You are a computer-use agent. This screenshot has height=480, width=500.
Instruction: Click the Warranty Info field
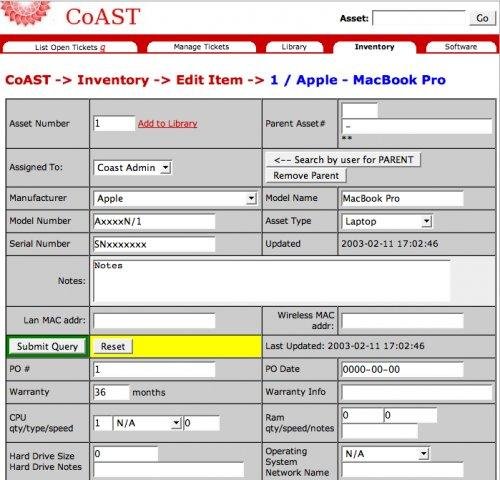pos(417,392)
